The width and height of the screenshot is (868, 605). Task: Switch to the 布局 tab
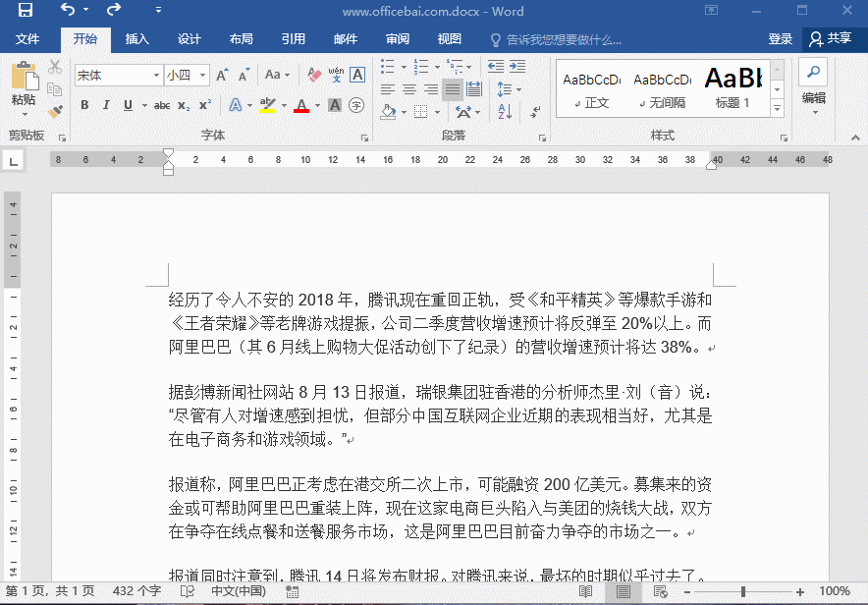click(x=241, y=38)
